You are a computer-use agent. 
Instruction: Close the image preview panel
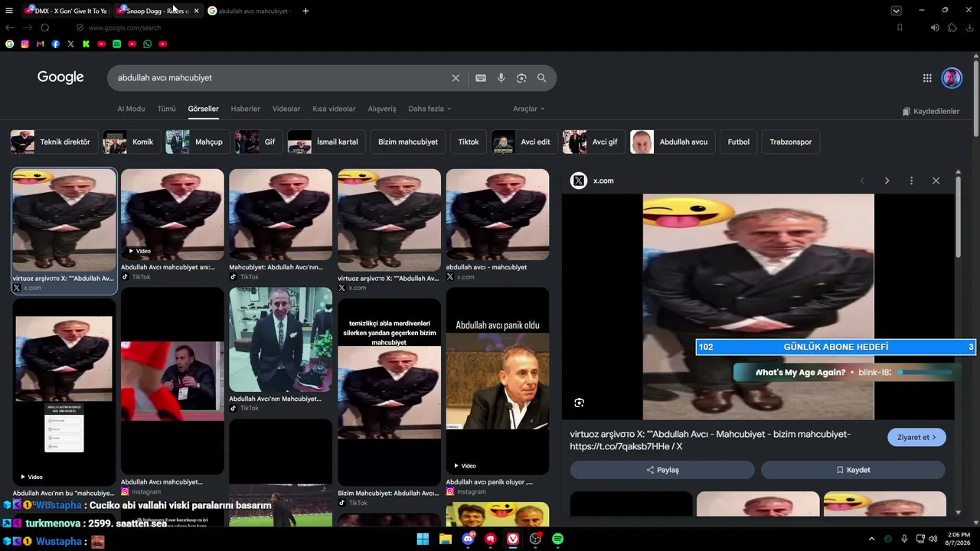click(x=936, y=181)
